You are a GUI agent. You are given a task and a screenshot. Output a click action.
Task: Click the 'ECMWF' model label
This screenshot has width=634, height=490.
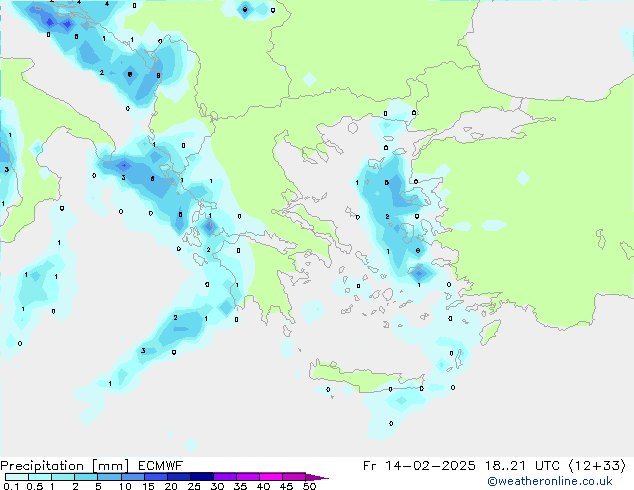point(161,466)
